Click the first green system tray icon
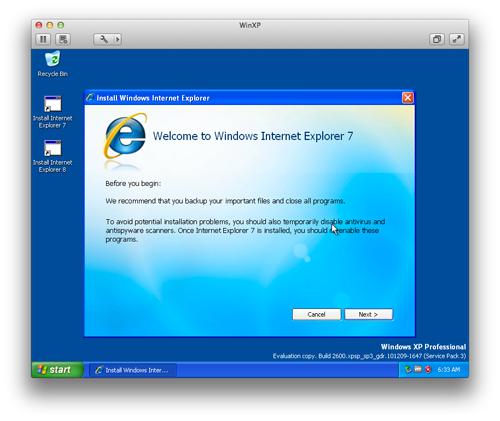Image resolution: width=500 pixels, height=421 pixels. tap(408, 369)
